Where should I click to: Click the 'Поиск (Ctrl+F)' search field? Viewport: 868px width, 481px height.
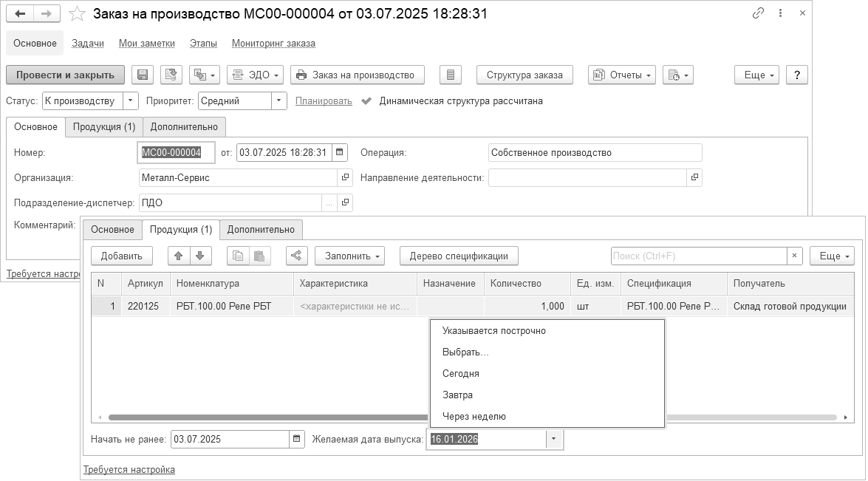(x=698, y=256)
